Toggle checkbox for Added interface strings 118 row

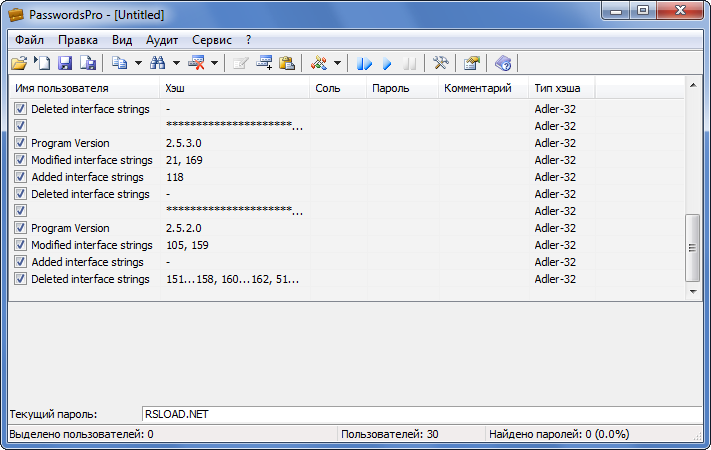[x=20, y=177]
